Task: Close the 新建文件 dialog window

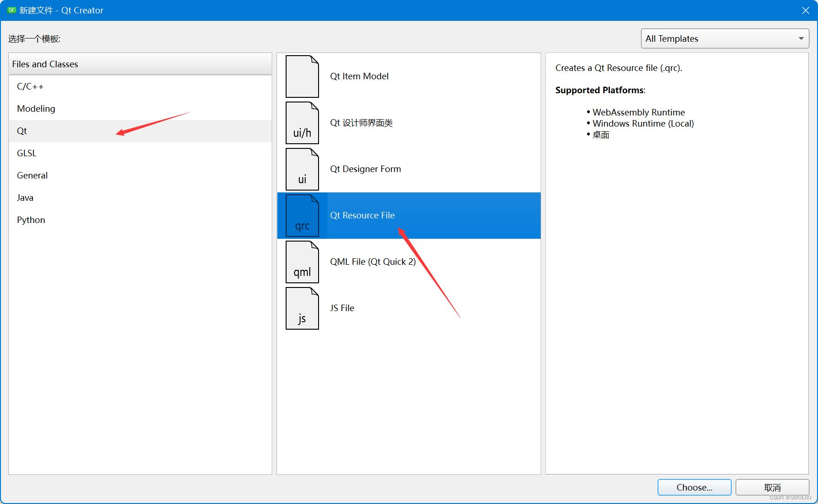Action: point(805,10)
